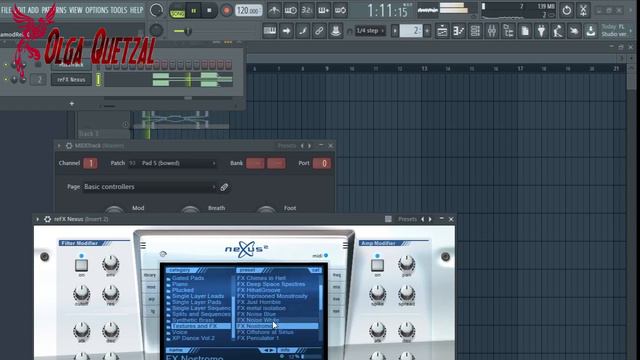Click mixer track number 2 box in channel rack
The width and height of the screenshot is (640, 360).
(x=39, y=80)
